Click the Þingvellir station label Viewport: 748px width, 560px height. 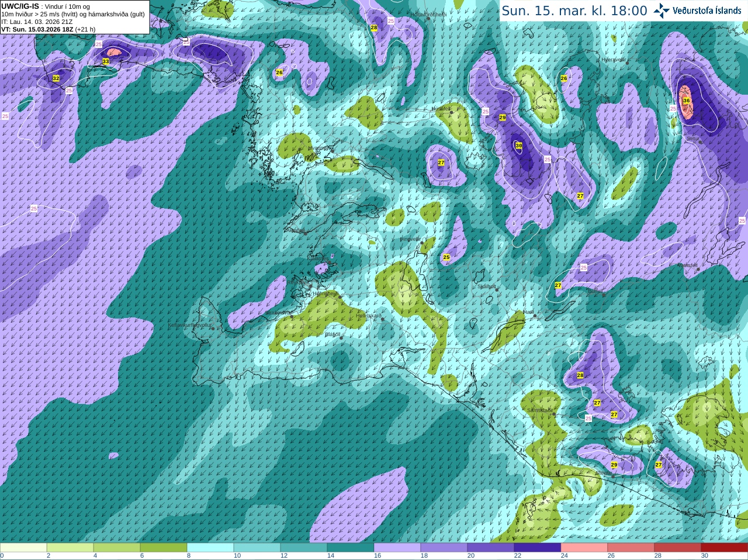coord(410,239)
